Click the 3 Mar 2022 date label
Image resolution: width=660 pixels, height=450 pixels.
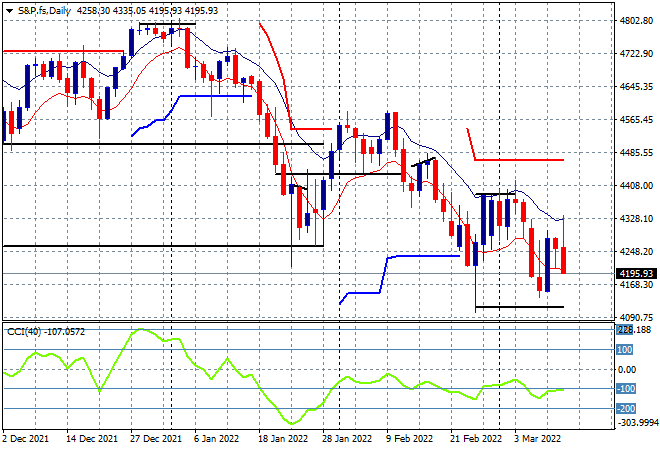tap(538, 439)
